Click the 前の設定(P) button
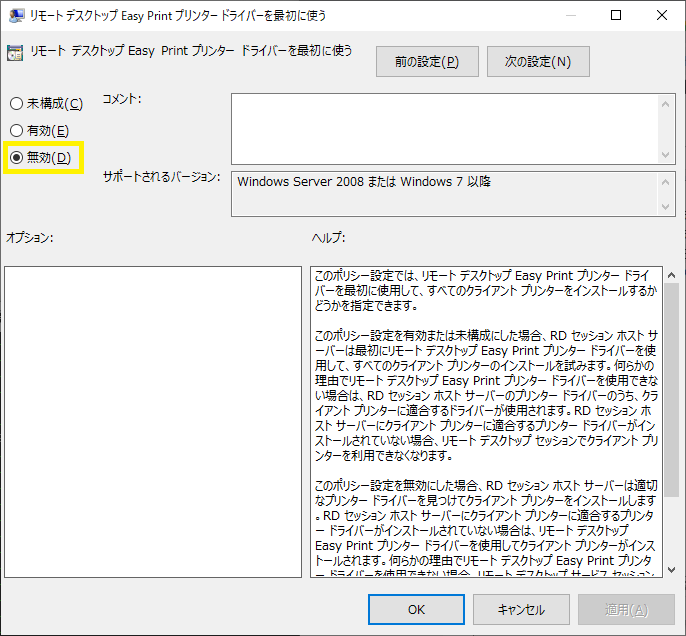This screenshot has width=686, height=636. tap(427, 62)
